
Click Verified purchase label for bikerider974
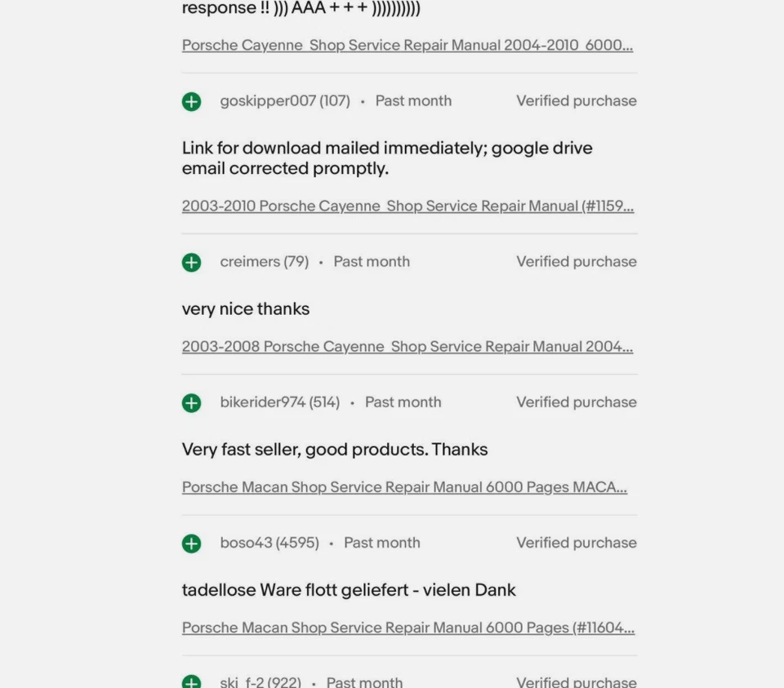576,402
